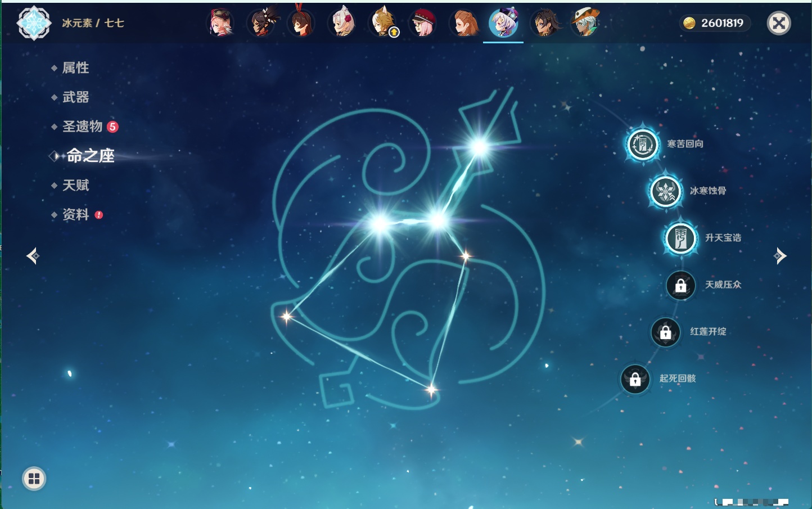Open the 武器 weapon menu
The height and width of the screenshot is (509, 812).
75,97
